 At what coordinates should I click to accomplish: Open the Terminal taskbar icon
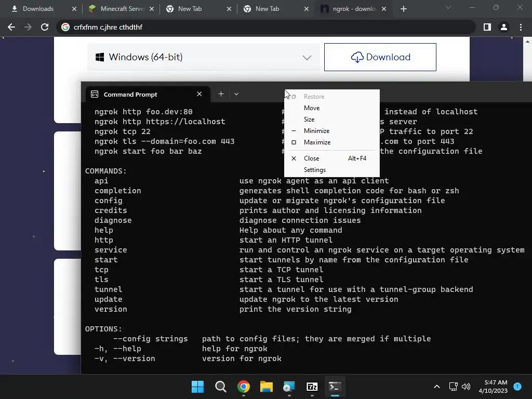[x=335, y=387]
